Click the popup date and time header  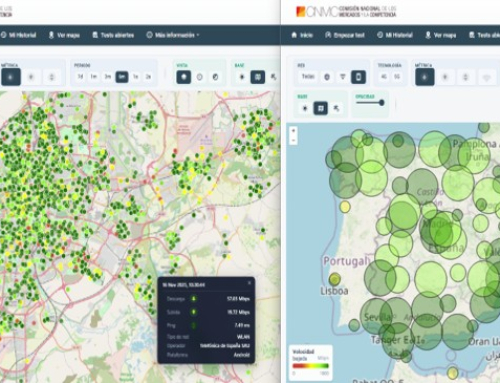[183, 285]
